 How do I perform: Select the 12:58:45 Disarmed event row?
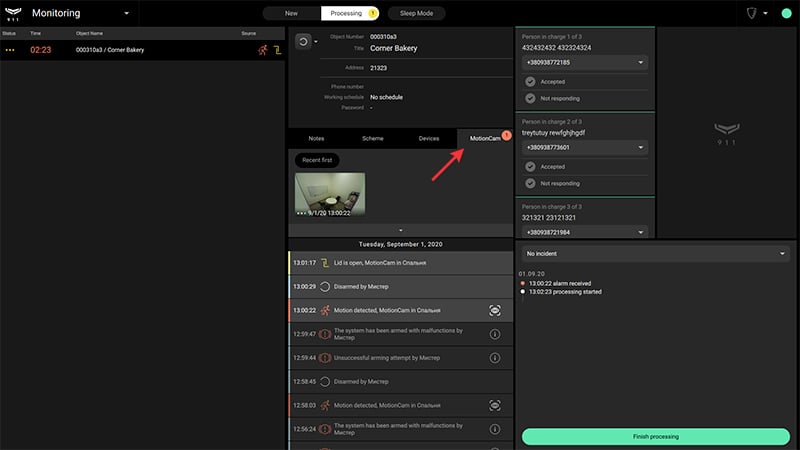pyautogui.click(x=401, y=382)
